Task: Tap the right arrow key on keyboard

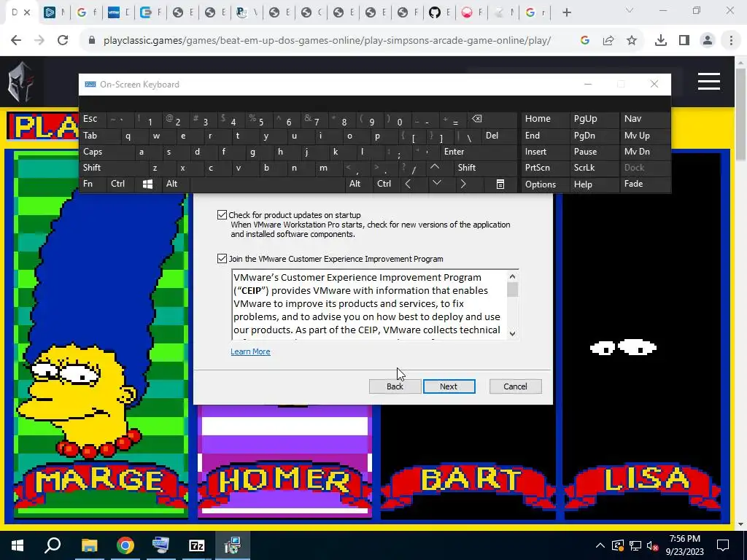Action: point(463,184)
